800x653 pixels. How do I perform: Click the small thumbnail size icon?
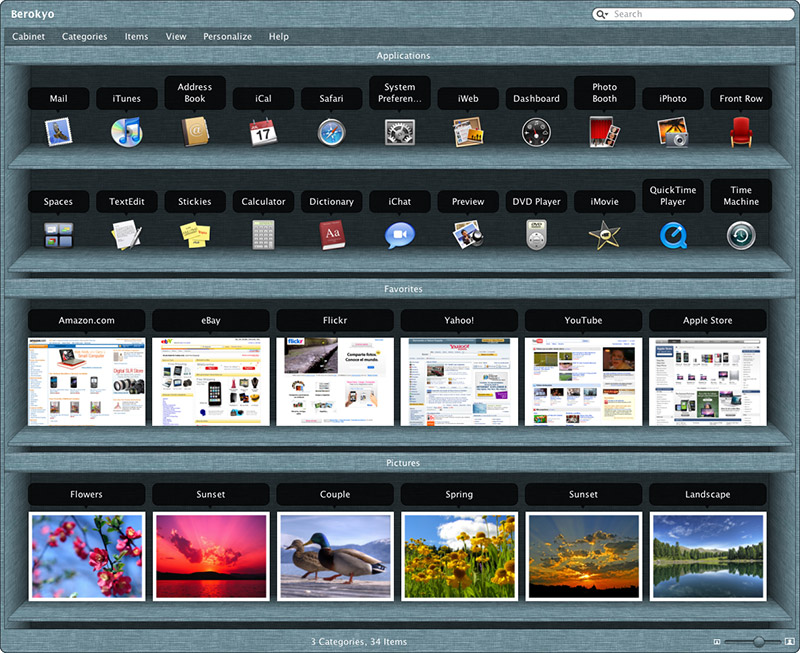(x=717, y=642)
